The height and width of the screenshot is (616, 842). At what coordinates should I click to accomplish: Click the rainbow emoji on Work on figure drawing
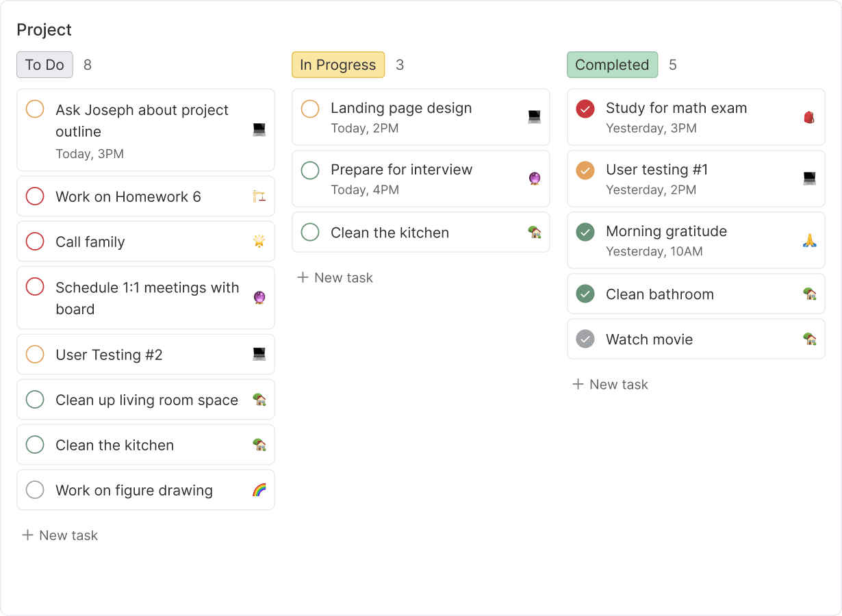[259, 490]
